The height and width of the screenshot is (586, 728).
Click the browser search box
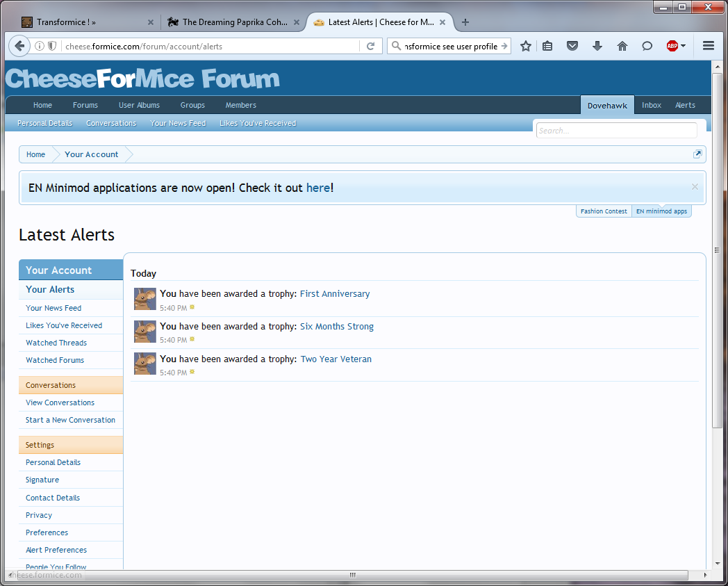click(x=450, y=46)
